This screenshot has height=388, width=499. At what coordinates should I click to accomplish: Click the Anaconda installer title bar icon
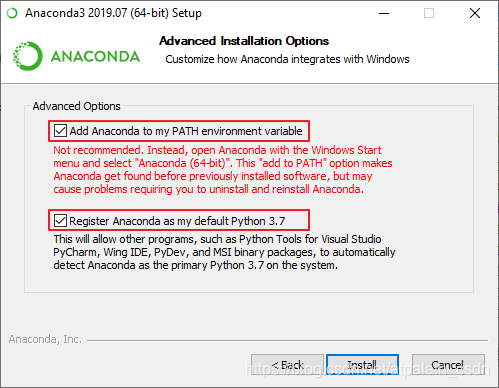click(x=12, y=13)
